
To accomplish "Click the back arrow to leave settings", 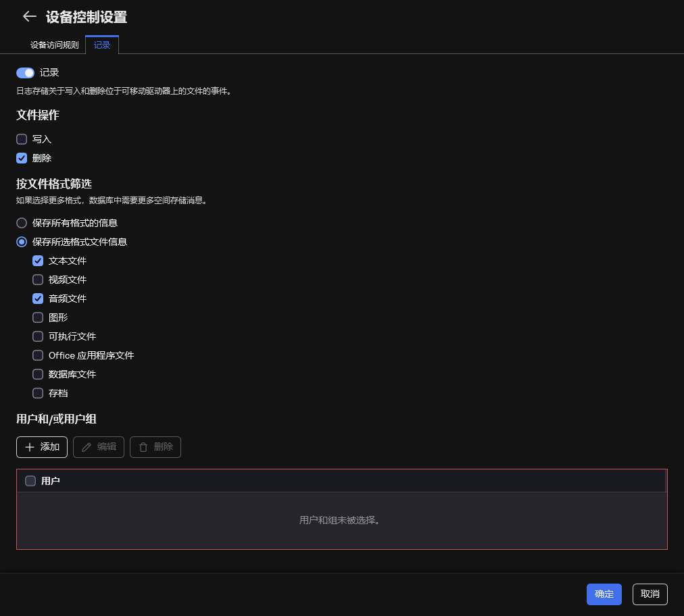I will point(29,17).
